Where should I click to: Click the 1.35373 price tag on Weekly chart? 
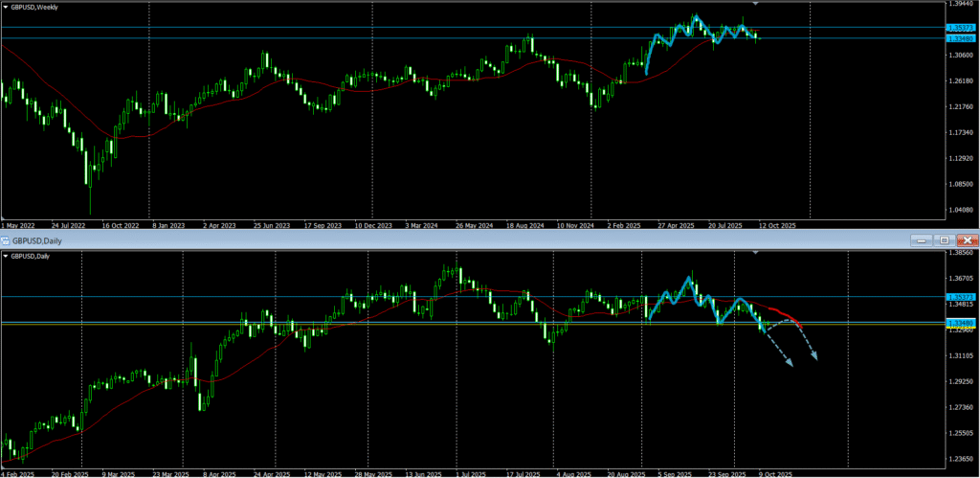point(960,28)
